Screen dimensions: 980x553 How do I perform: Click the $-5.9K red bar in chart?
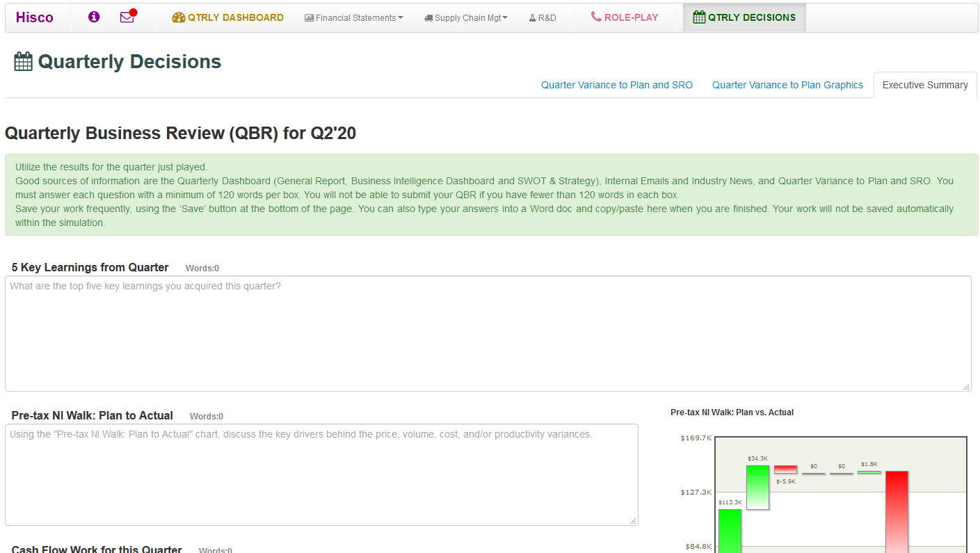[x=785, y=470]
